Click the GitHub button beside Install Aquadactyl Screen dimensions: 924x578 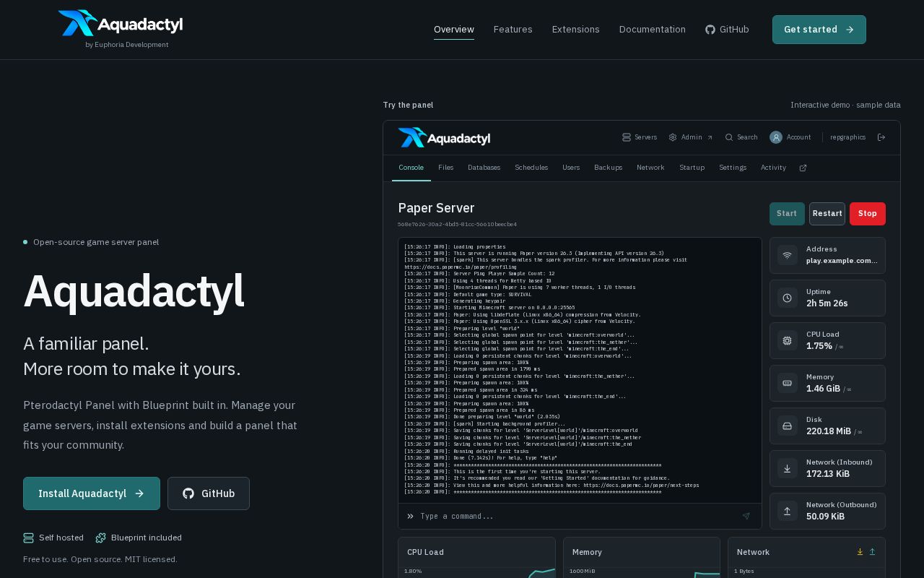(x=209, y=493)
